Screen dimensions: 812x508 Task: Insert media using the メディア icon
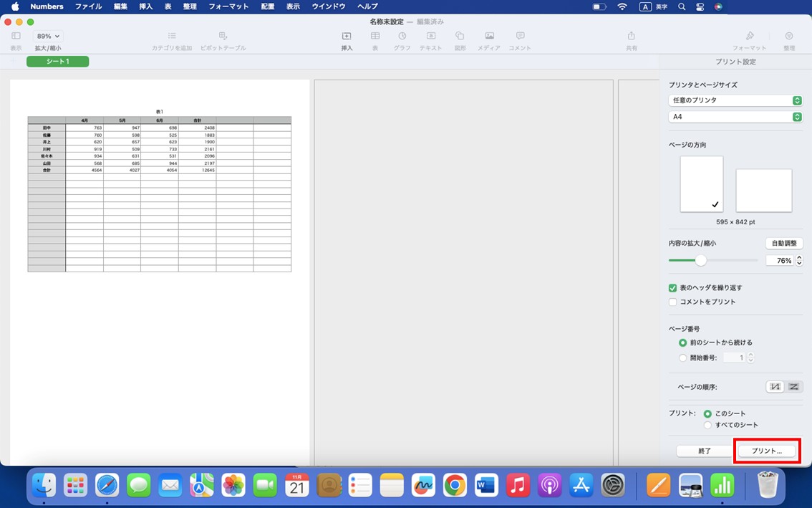[490, 40]
